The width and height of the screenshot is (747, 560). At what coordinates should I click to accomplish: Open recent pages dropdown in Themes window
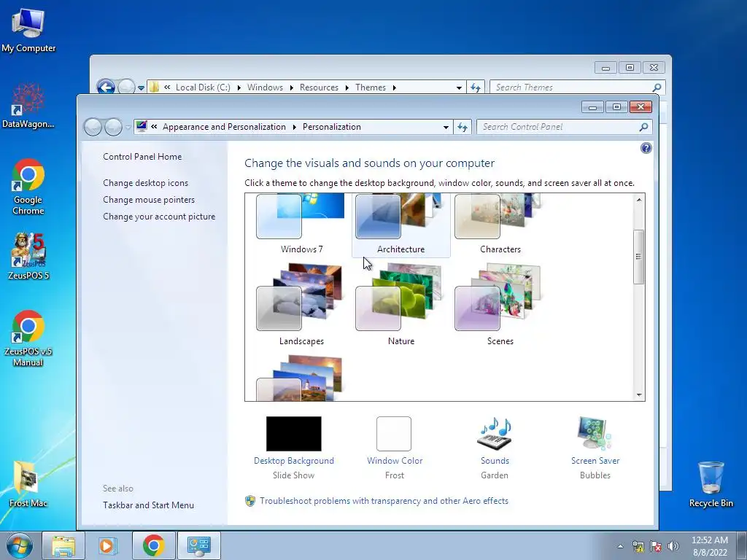pyautogui.click(x=141, y=88)
